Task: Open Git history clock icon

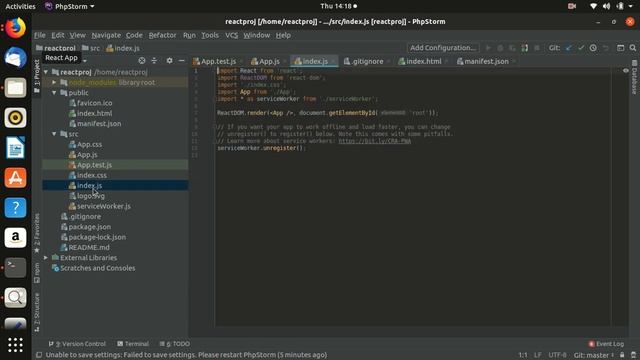Action: tap(593, 48)
